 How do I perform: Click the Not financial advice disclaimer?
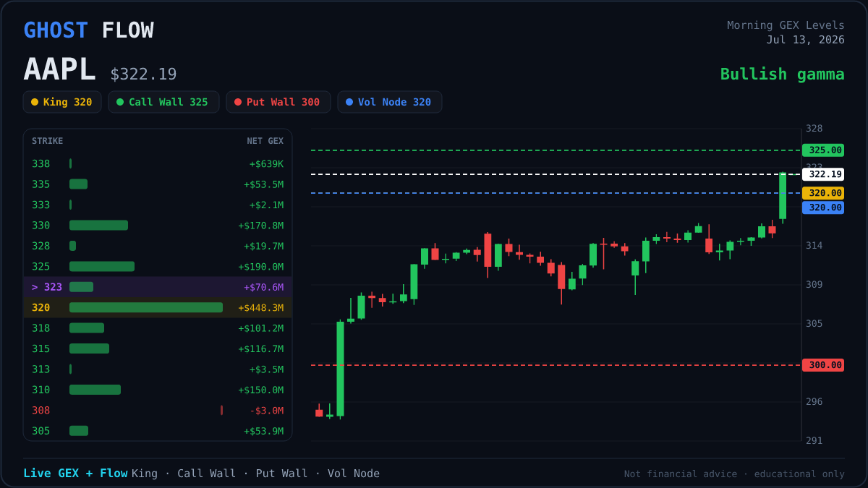(734, 474)
